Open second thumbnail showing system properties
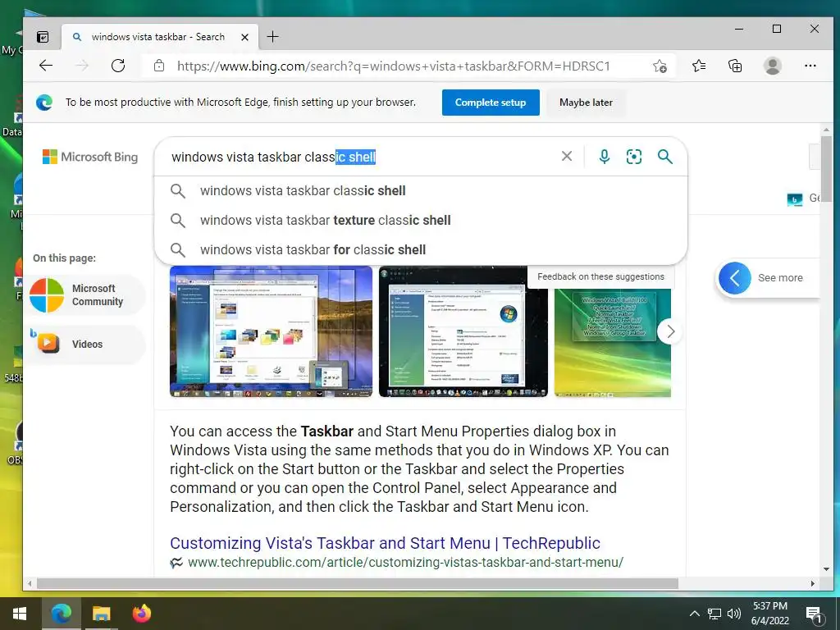 click(463, 331)
